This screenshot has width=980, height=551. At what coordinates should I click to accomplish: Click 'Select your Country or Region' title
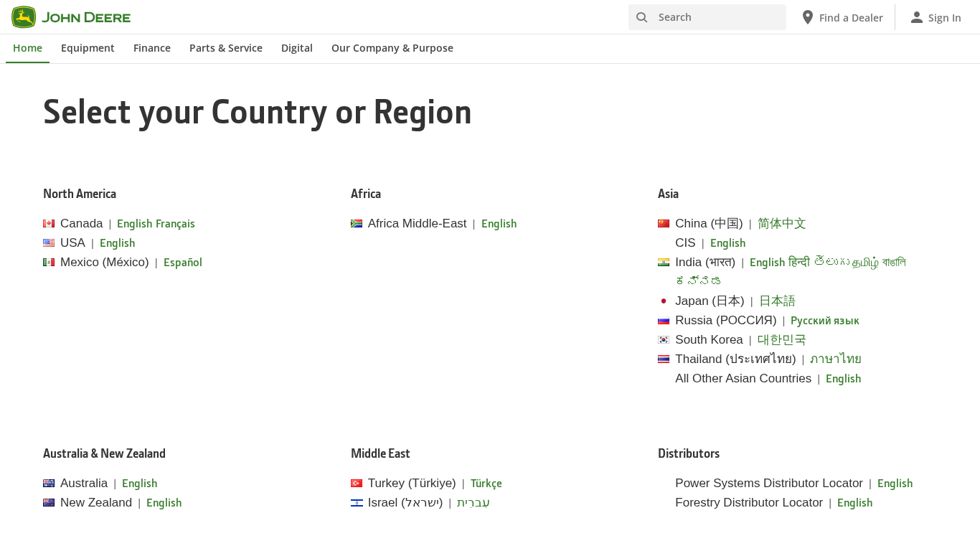[x=258, y=113]
